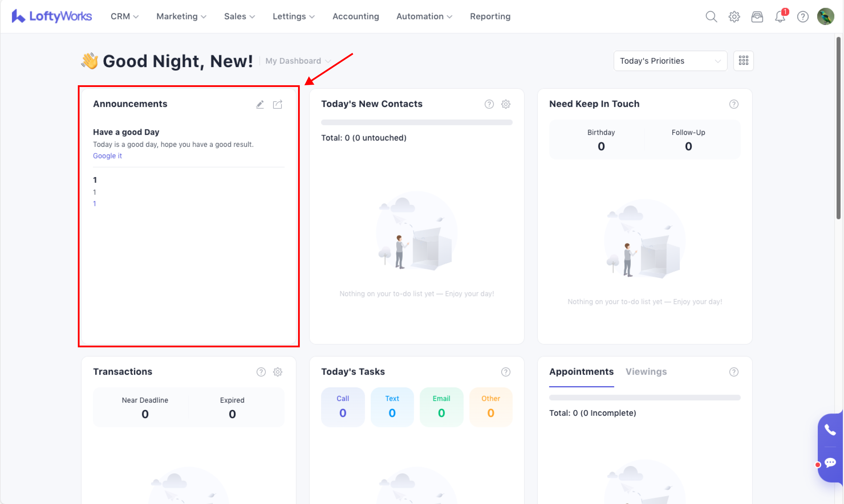Click the floating phone call button
This screenshot has height=504, width=844.
830,430
